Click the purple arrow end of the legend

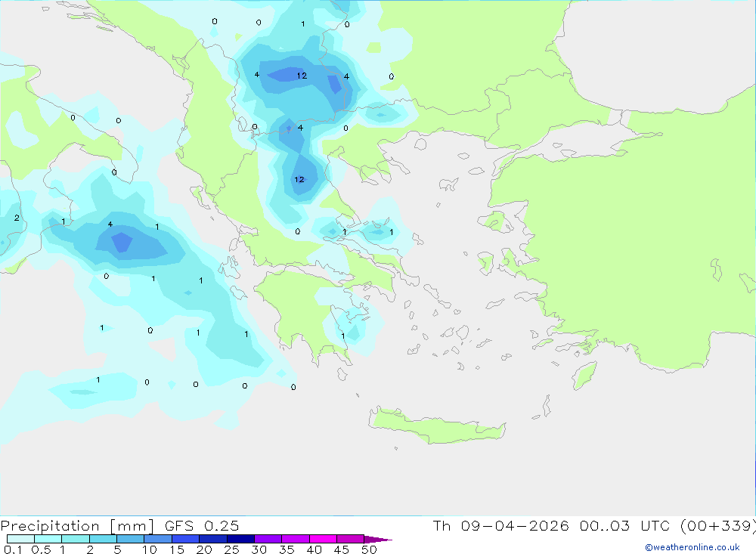(378, 539)
